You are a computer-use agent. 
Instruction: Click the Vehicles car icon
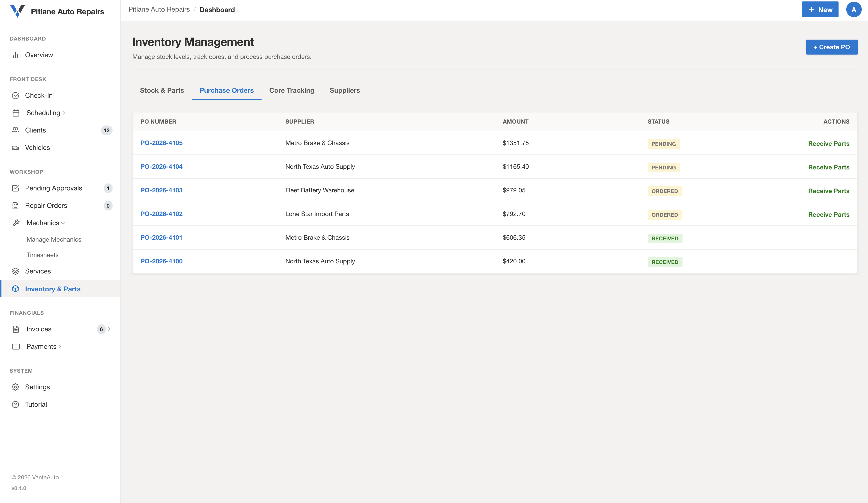pos(15,148)
